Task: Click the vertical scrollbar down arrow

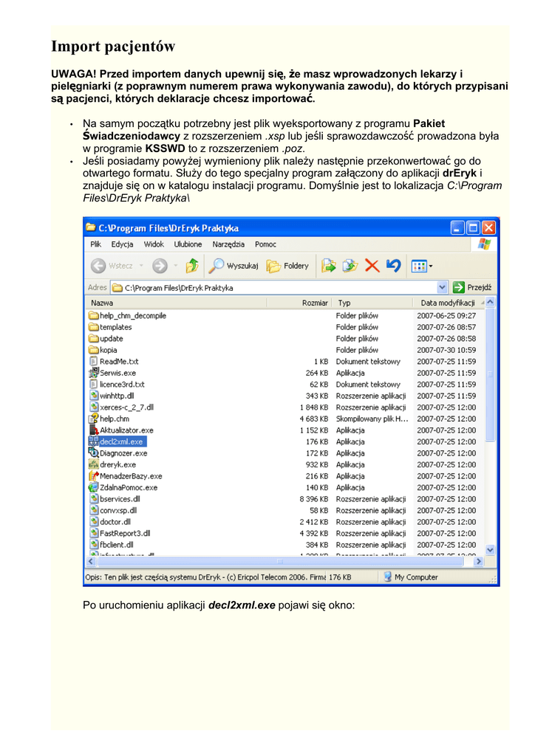Action: pyautogui.click(x=489, y=549)
